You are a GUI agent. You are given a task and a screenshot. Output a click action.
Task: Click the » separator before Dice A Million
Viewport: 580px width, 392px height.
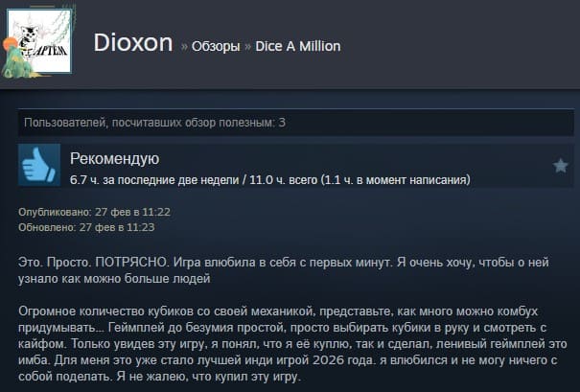247,47
